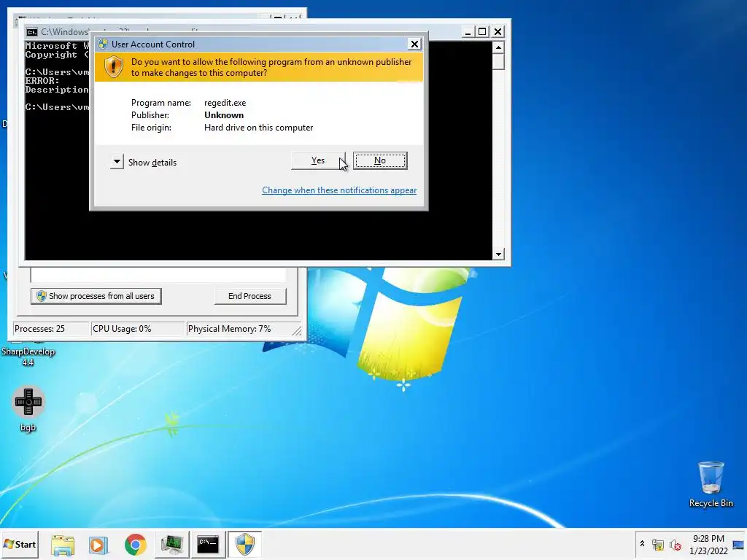Switch to Task Manager taskbar icon
This screenshot has width=747, height=560.
click(171, 545)
